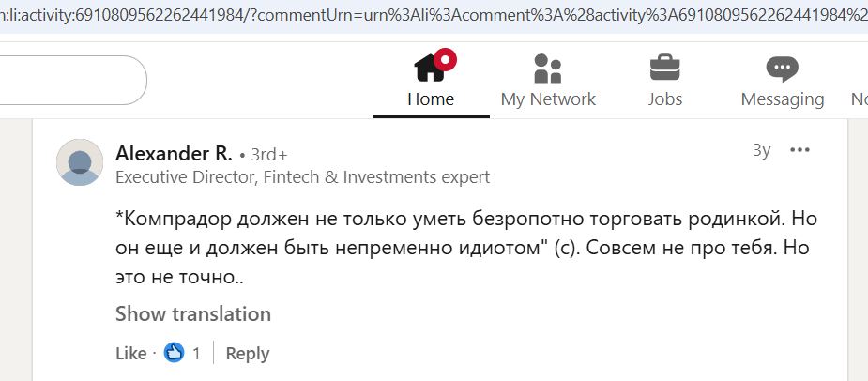
Task: Open Alexander R.'s profile picture
Action: 80,162
